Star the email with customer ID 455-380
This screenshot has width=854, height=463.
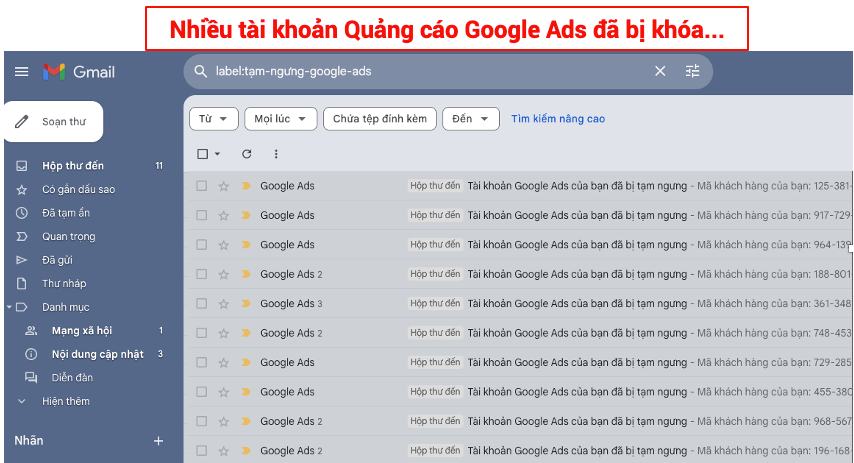pyautogui.click(x=223, y=392)
